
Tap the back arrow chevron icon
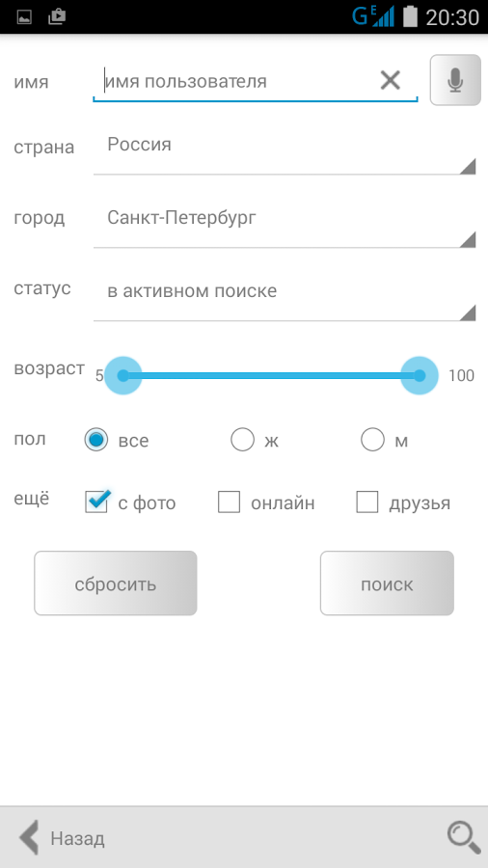click(x=29, y=838)
